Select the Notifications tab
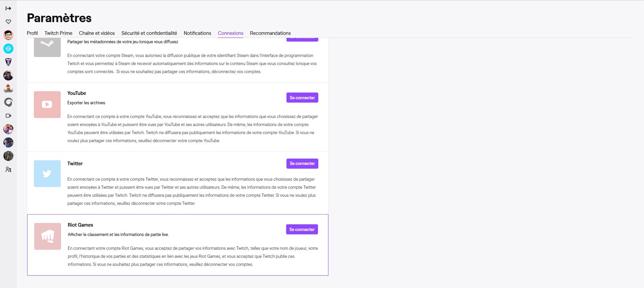 point(197,33)
